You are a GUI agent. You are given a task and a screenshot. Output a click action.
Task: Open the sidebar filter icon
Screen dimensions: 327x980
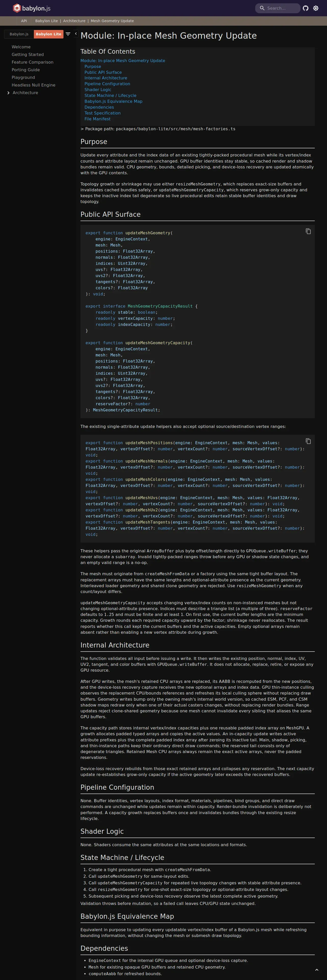click(x=68, y=34)
